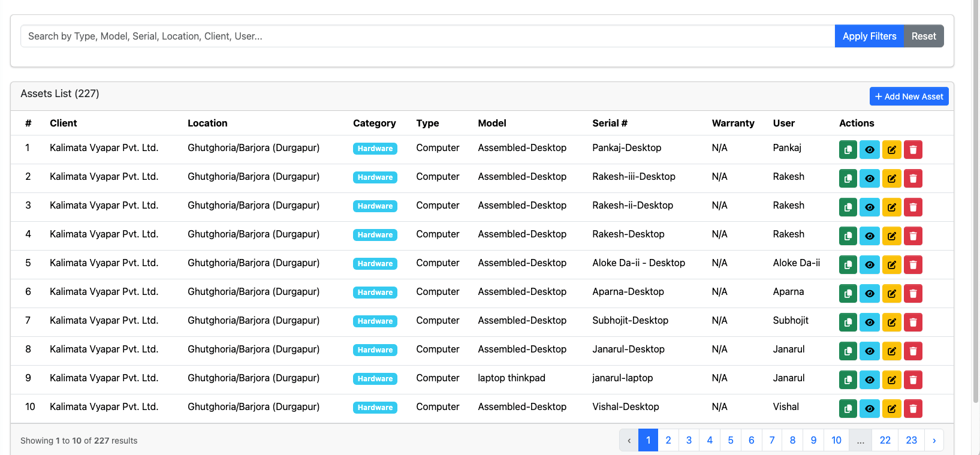Viewport: 980px width, 455px height.
Task: View details of Rakesh-iii-Desktop asset
Action: pos(869,179)
